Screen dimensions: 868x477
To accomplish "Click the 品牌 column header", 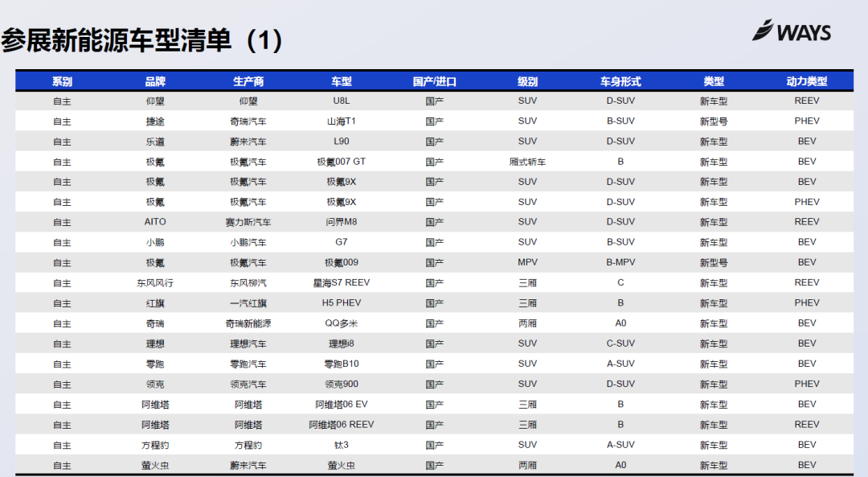I will [155, 81].
